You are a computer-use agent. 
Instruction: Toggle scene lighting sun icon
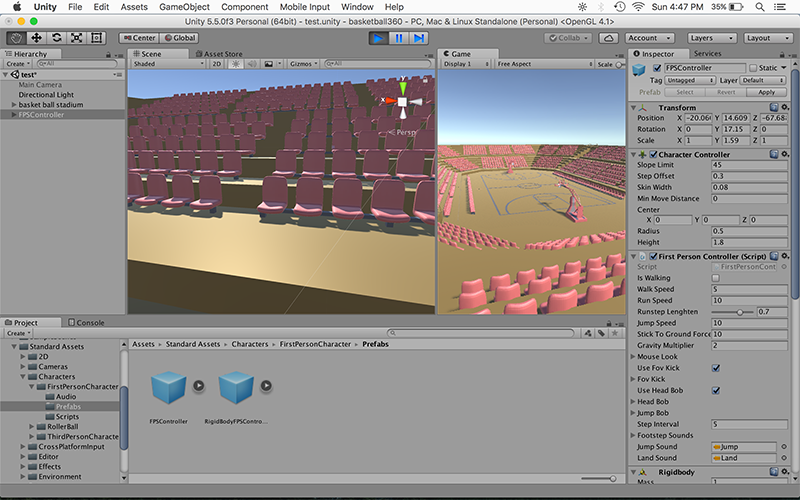pos(235,64)
